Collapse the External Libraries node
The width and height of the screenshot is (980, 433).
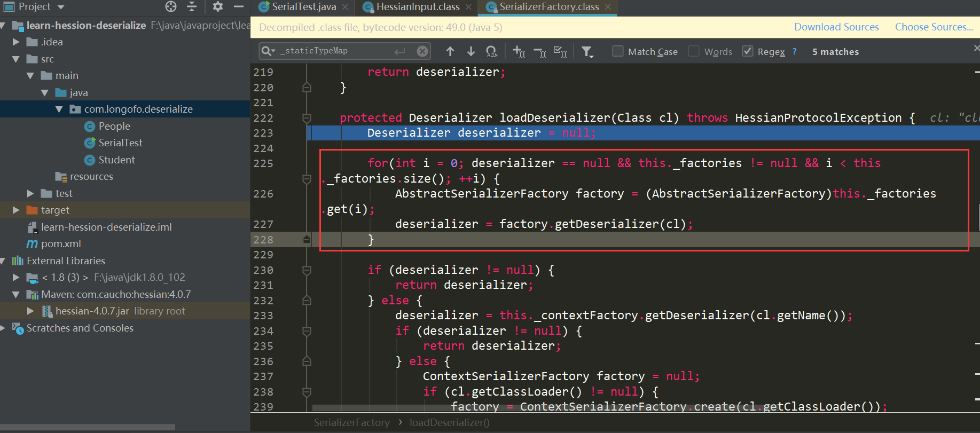pos(3,261)
